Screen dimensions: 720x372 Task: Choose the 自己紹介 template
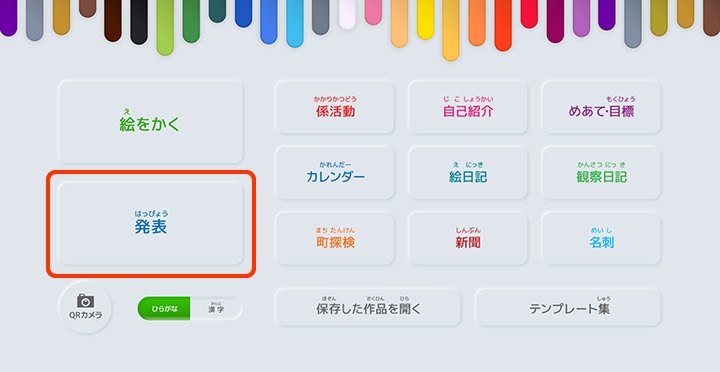point(468,107)
